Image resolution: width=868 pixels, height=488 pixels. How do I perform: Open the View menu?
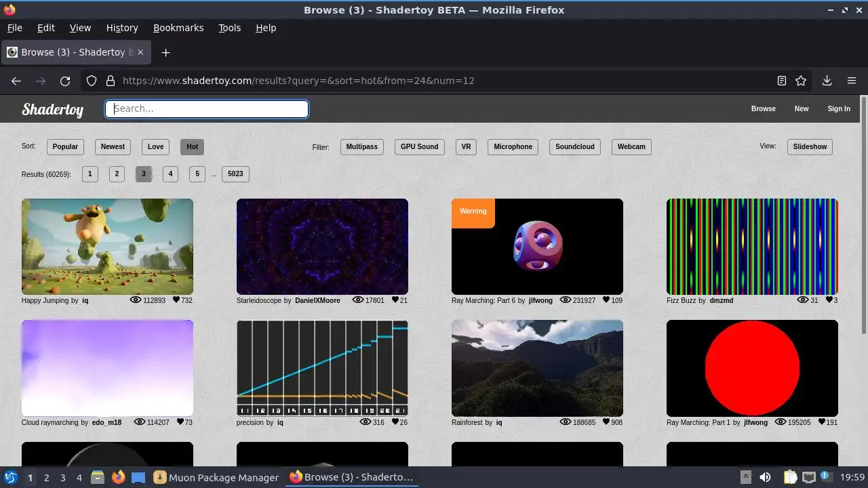(x=80, y=28)
